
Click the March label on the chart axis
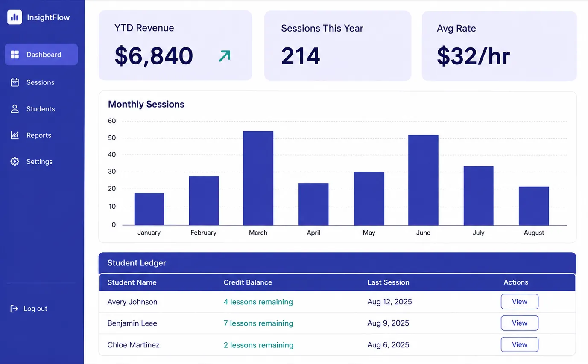tap(258, 233)
